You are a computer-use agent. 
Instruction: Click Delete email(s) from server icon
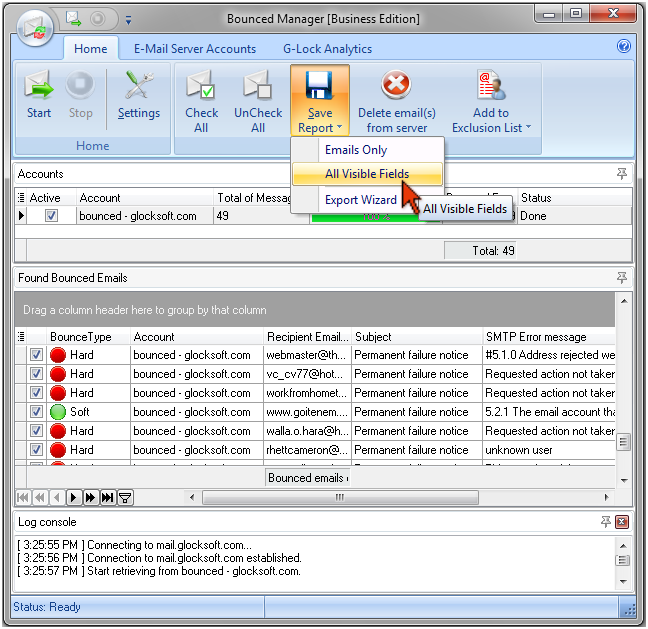pos(396,85)
